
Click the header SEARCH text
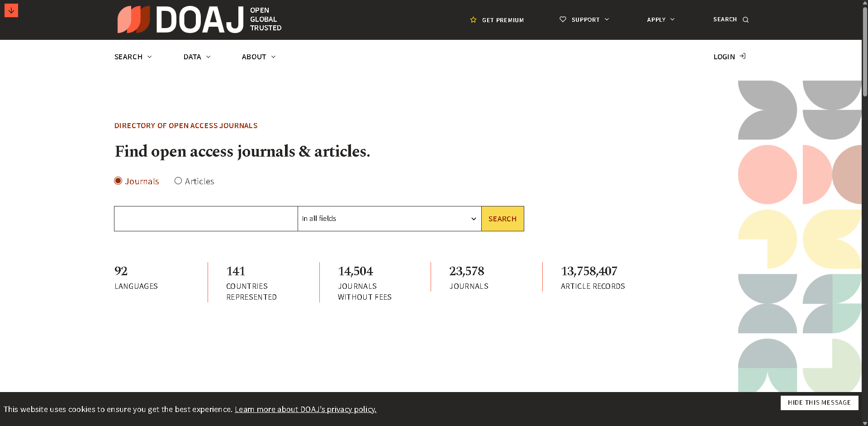click(725, 19)
